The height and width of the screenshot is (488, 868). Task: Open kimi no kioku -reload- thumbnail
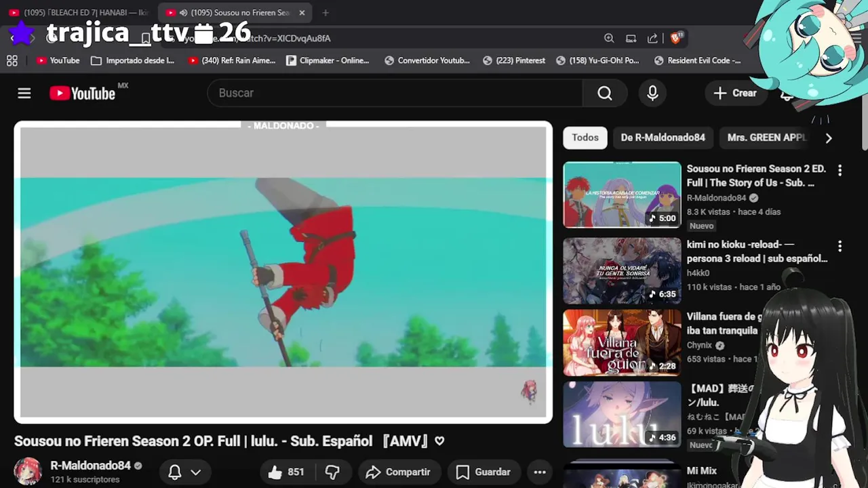[622, 270]
